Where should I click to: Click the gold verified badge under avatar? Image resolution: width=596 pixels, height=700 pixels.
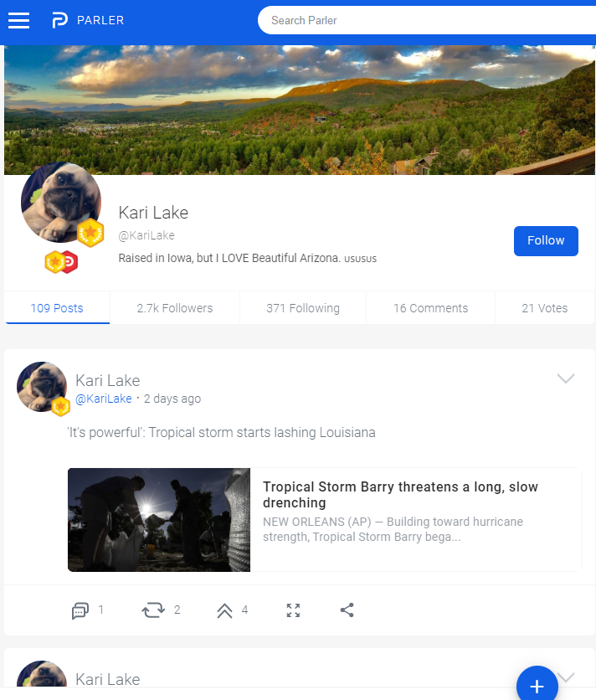[54, 262]
